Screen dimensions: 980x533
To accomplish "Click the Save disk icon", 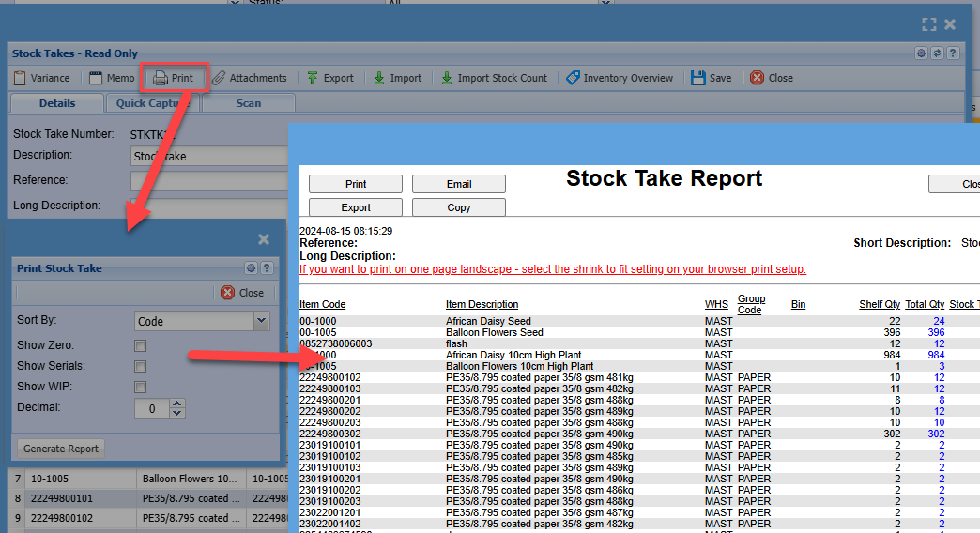I will click(697, 78).
